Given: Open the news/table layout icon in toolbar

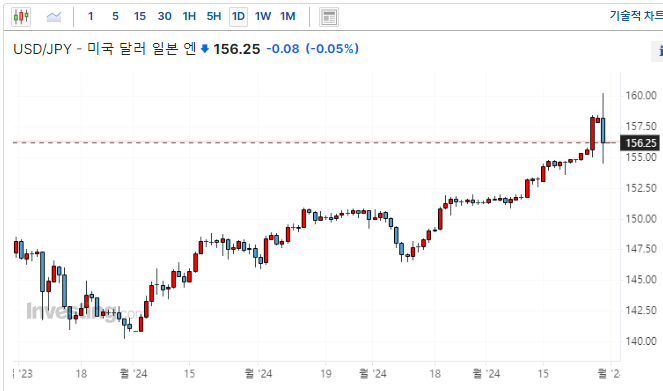Looking at the screenshot, I should coord(329,17).
